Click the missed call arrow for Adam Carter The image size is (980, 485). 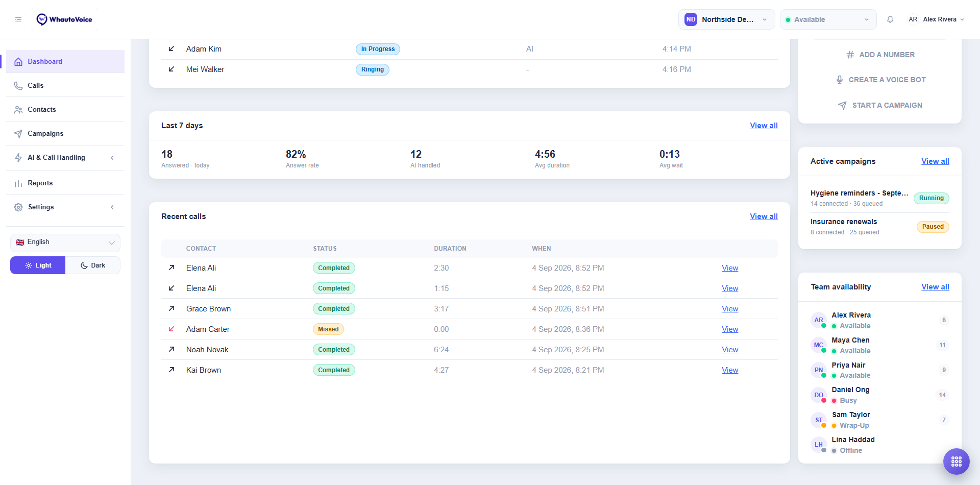171,329
